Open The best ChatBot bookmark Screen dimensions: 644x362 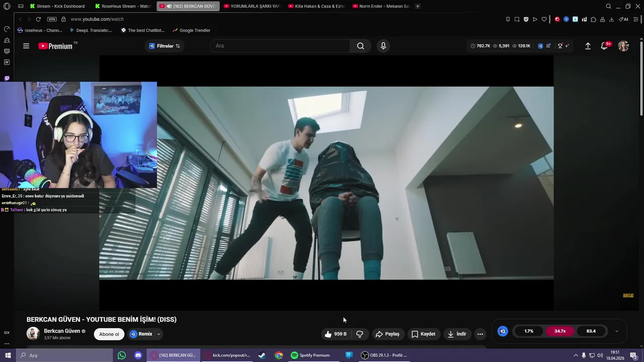(x=143, y=30)
